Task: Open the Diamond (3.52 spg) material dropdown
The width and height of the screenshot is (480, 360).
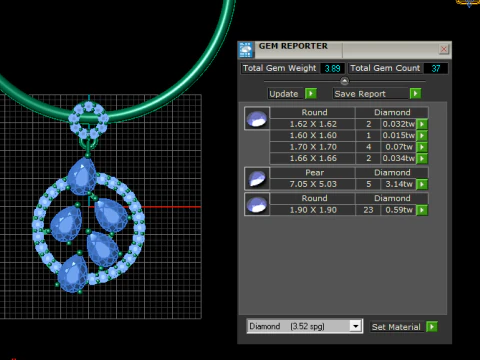Action: click(356, 326)
